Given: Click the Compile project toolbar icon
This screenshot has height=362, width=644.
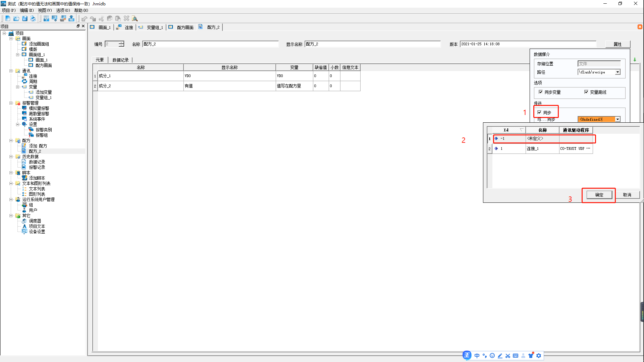Looking at the screenshot, I should tap(46, 18).
